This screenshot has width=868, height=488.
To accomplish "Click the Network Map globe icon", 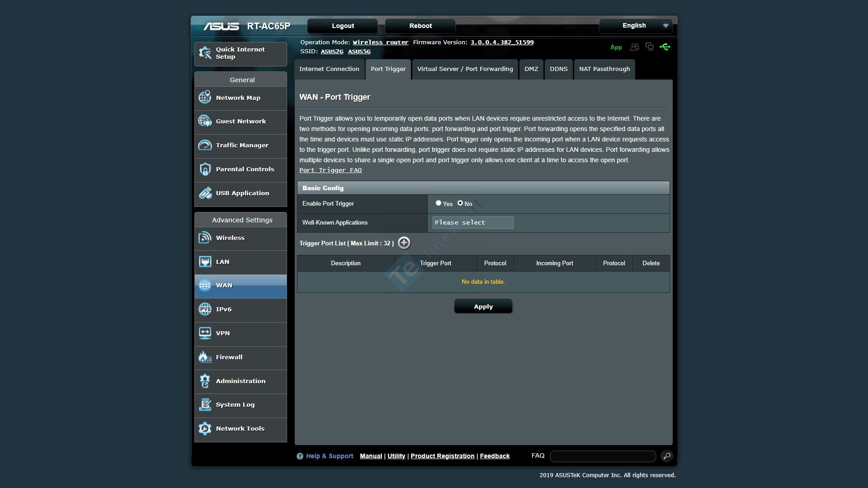I will [205, 98].
